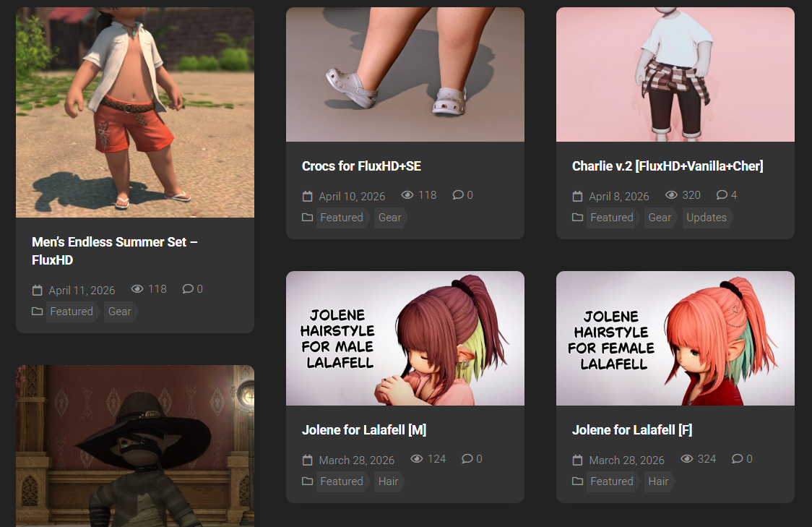Click calendar icon on Jolene for Lalafell [M]
The width and height of the screenshot is (812, 527).
pyautogui.click(x=308, y=460)
